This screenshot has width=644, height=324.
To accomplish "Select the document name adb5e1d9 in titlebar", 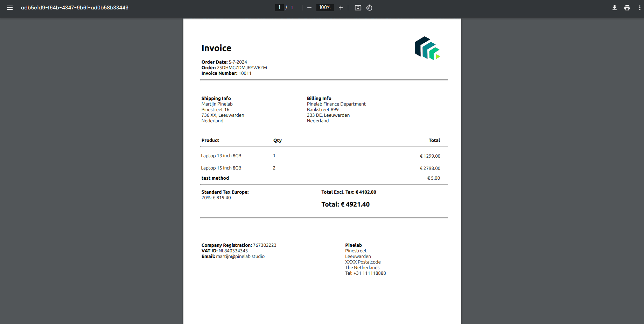I will pos(75,7).
